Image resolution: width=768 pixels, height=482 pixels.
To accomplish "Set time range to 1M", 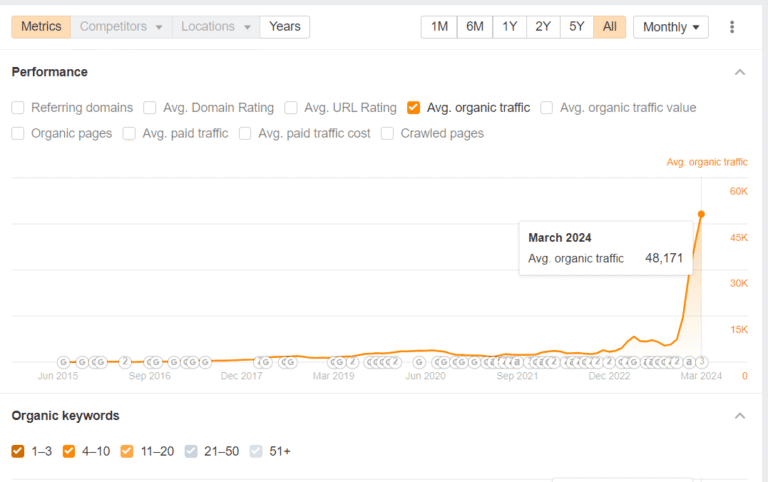I will (x=439, y=27).
